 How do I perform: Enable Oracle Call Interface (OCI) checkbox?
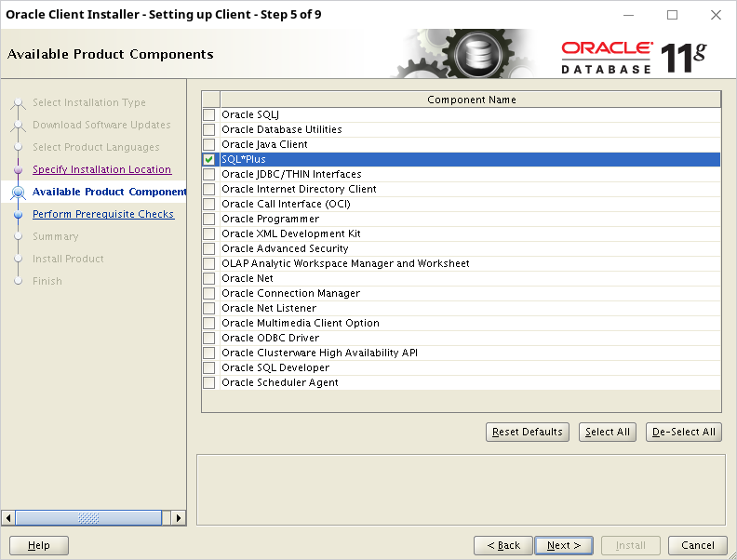click(x=208, y=204)
